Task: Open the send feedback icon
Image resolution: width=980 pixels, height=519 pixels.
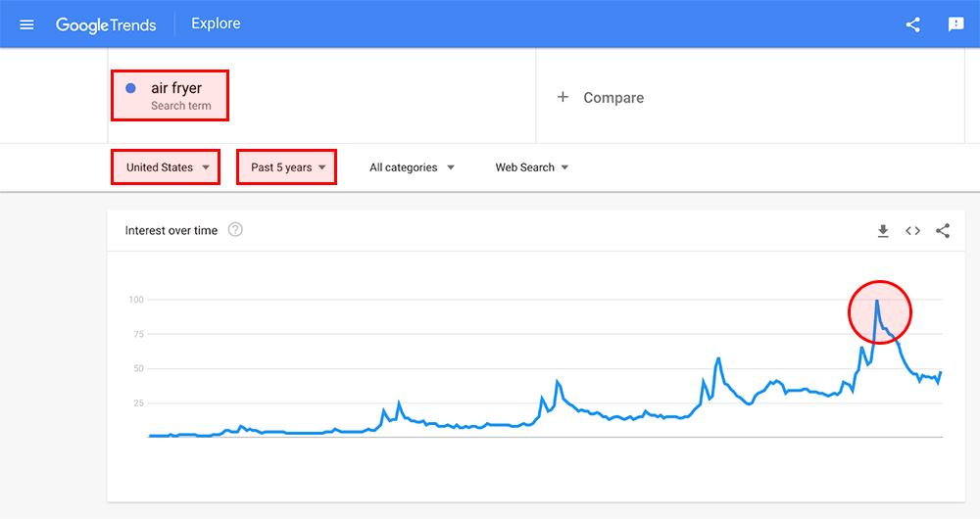Action: [955, 24]
